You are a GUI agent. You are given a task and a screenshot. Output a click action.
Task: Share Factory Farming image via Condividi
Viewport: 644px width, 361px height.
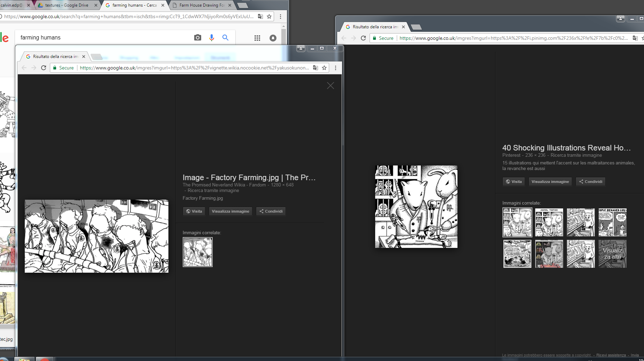271,211
